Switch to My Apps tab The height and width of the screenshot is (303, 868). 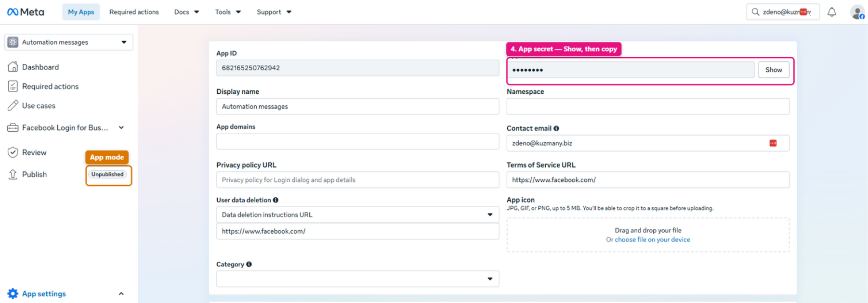[81, 12]
